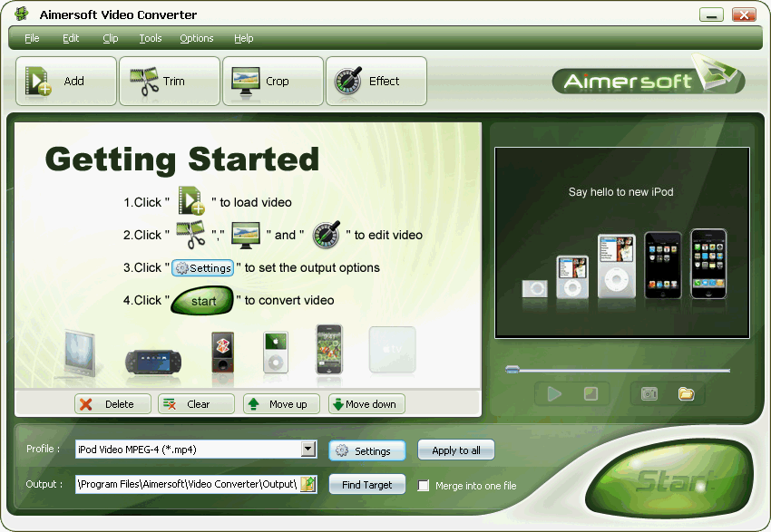This screenshot has height=532, width=771.
Task: Click the iPhone device image in Getting Started
Action: pos(329,349)
